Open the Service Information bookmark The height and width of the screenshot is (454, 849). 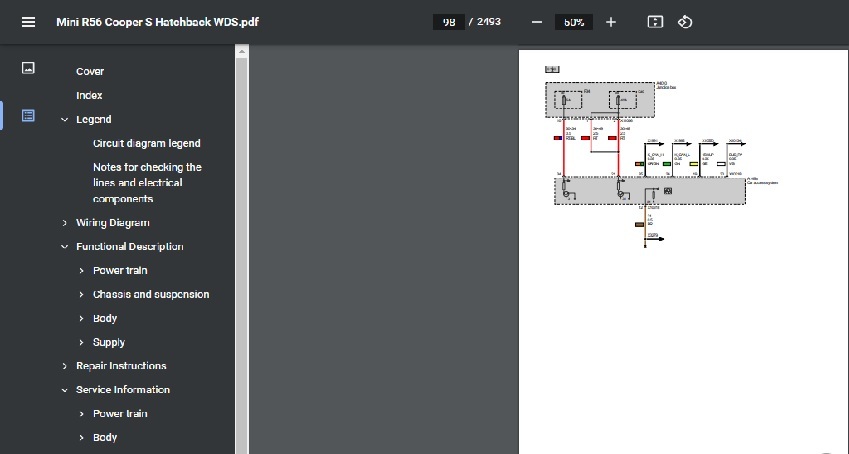123,390
